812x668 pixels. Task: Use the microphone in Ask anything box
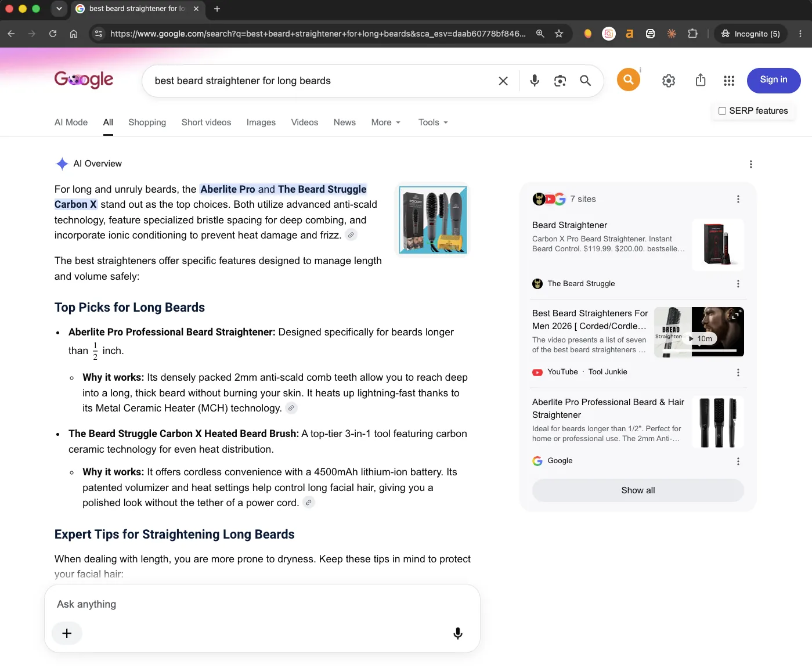click(458, 633)
